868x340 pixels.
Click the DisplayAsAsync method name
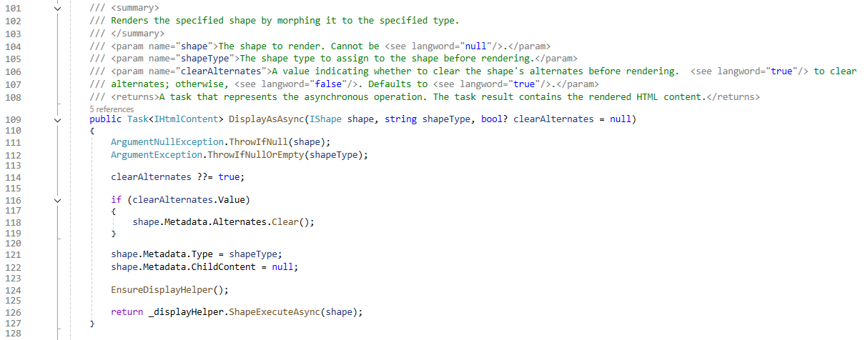coord(266,120)
